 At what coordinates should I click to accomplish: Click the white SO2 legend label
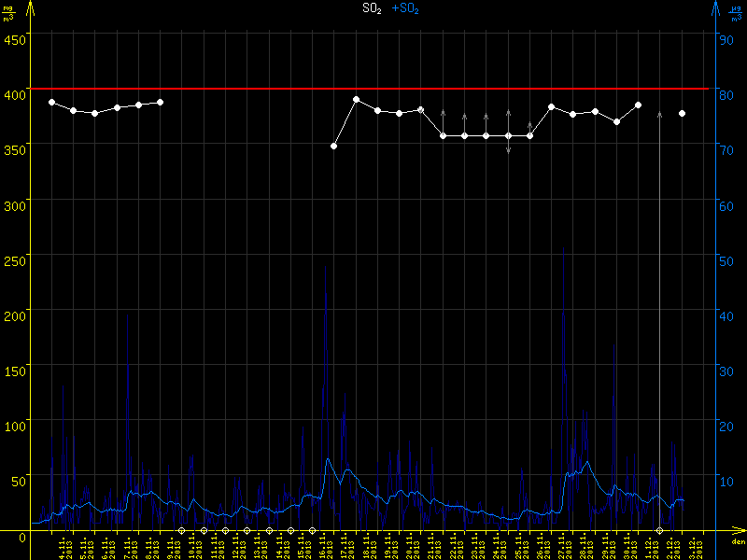372,8
